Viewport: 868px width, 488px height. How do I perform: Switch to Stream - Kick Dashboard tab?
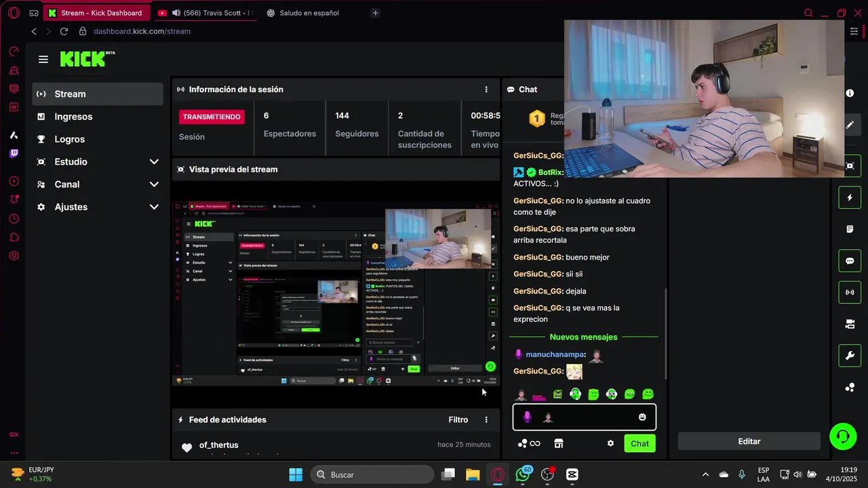96,13
